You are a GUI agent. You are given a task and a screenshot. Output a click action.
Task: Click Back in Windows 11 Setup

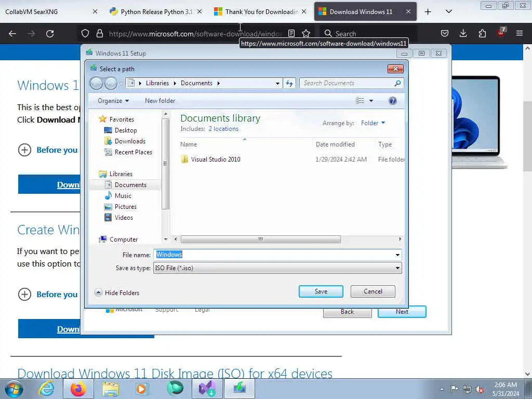(347, 312)
